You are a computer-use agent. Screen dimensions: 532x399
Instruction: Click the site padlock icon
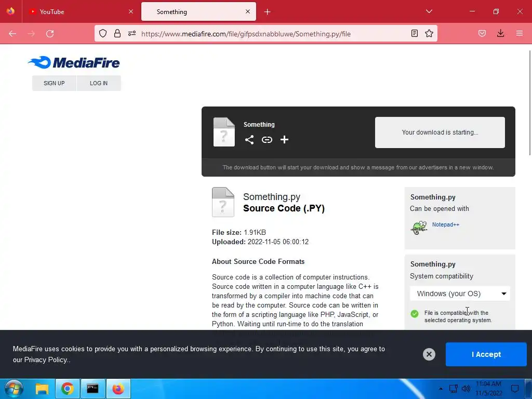click(x=117, y=33)
